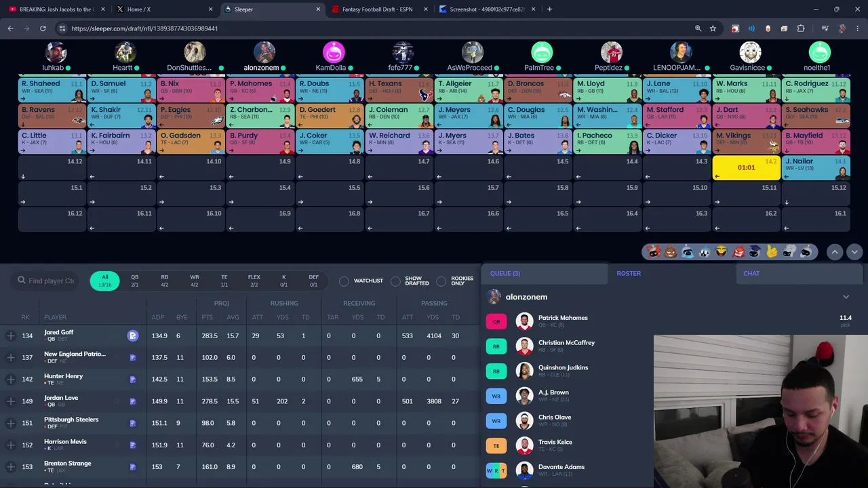Filter players by K position
868x488 pixels.
[284, 281]
